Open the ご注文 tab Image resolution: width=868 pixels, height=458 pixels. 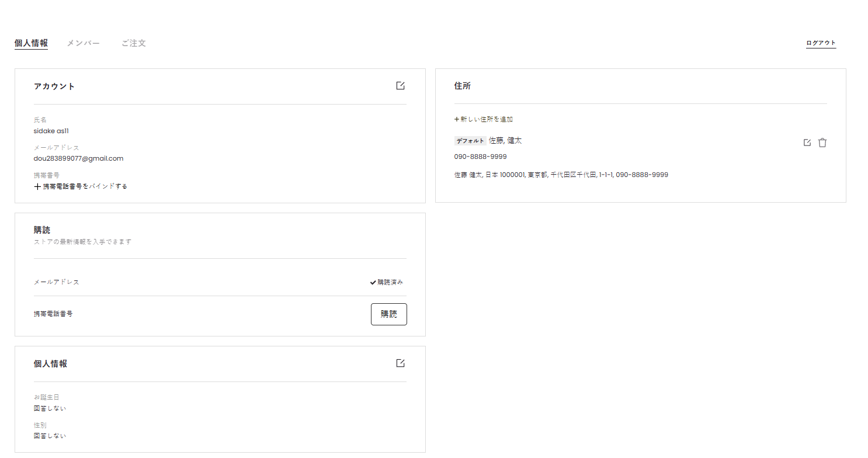click(x=133, y=43)
